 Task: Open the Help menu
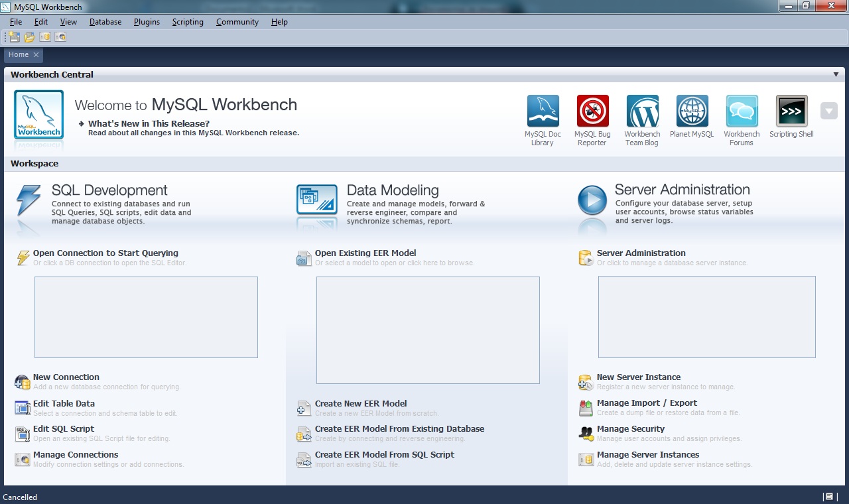279,22
